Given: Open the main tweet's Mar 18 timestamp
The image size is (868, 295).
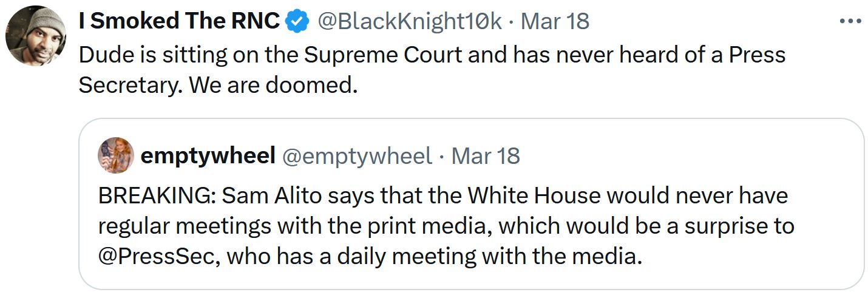Looking at the screenshot, I should pyautogui.click(x=555, y=21).
